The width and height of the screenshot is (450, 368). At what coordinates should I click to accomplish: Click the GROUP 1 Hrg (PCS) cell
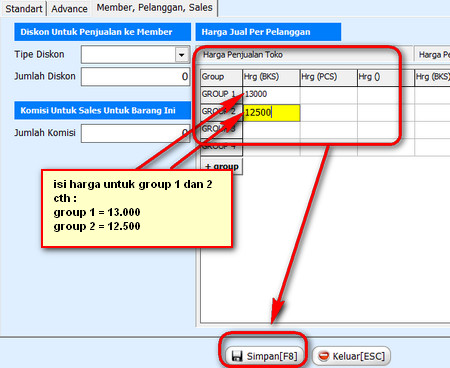point(328,95)
